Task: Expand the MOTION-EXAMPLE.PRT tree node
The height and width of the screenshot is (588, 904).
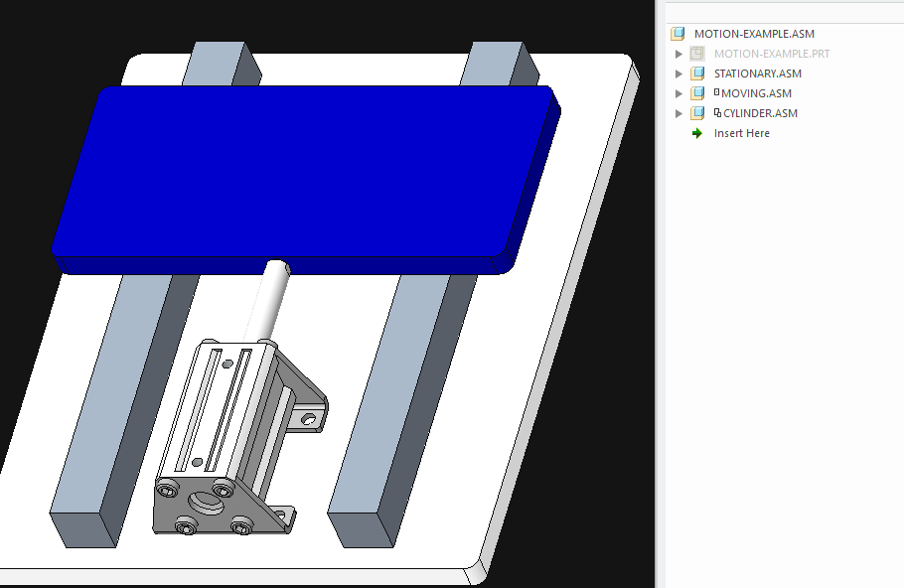Action: pos(678,54)
